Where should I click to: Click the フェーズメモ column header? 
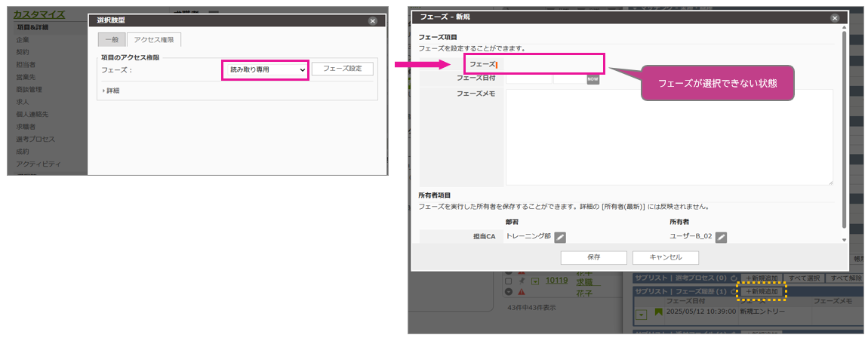(x=832, y=302)
